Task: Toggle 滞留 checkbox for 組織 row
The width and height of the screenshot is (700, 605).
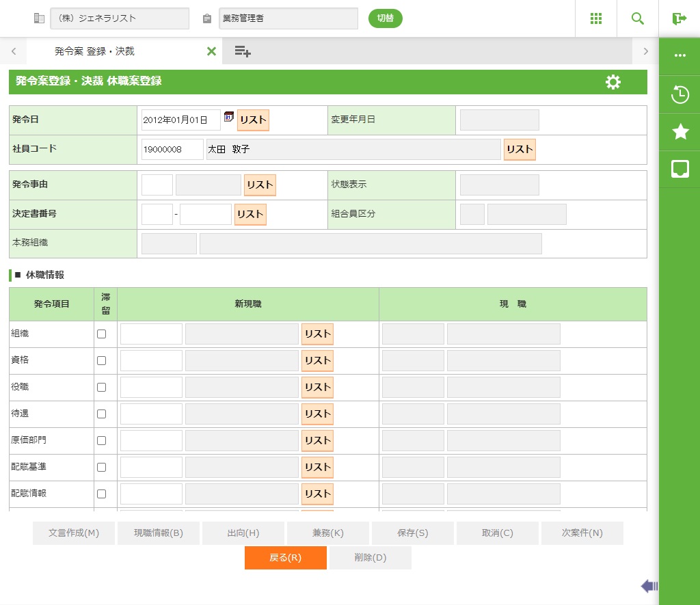Action: 102,334
